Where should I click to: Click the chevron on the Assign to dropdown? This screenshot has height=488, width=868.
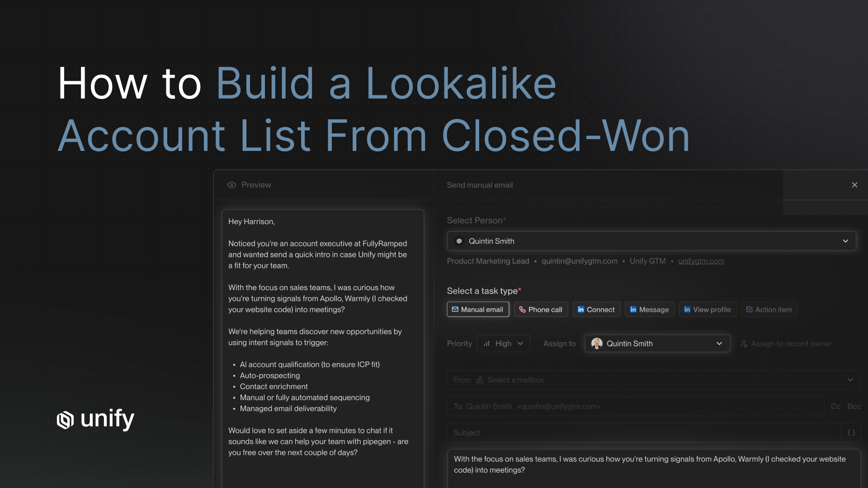pyautogui.click(x=719, y=343)
